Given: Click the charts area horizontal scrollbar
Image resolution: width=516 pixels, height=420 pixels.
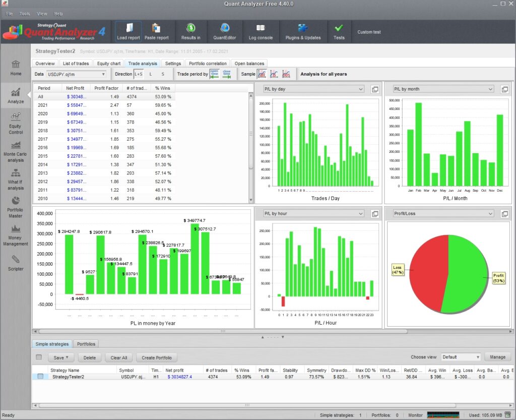Looking at the screenshot, I should (x=223, y=331).
